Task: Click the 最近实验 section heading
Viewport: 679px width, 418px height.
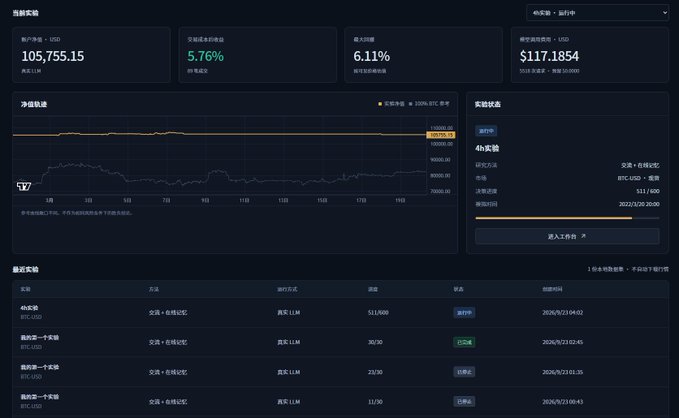Action: [x=26, y=269]
